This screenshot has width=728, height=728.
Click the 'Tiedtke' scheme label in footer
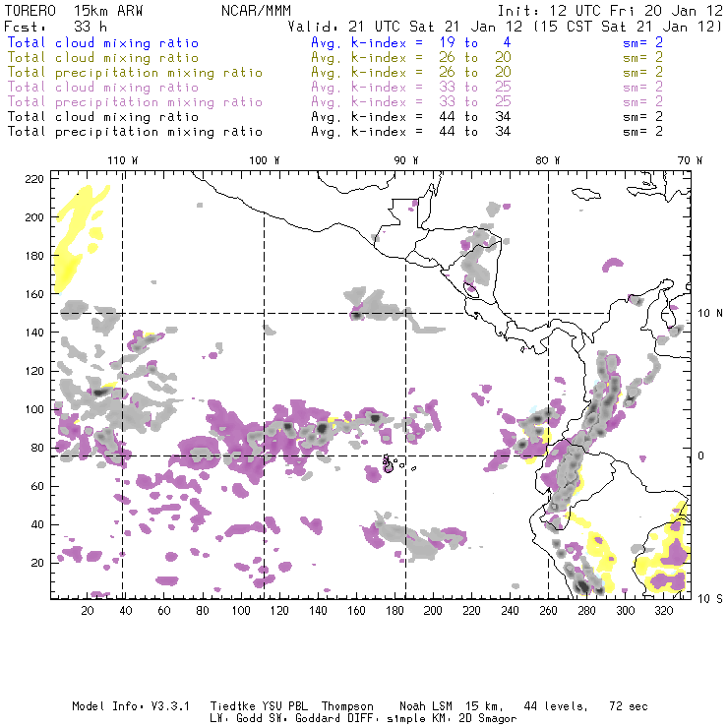point(233,706)
